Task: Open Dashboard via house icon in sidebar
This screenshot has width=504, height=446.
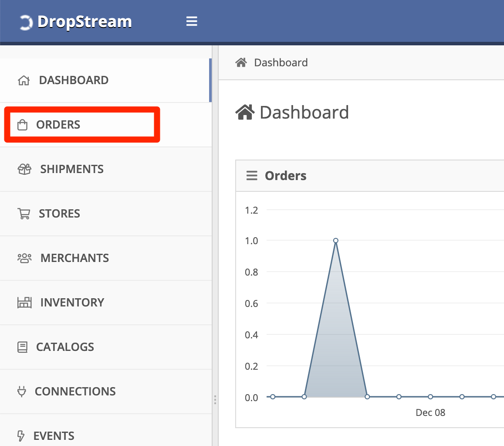Action: [x=24, y=80]
